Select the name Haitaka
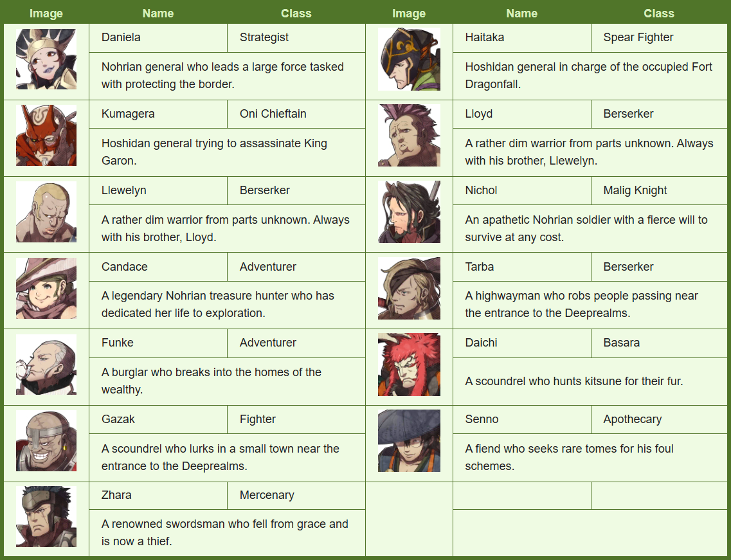The height and width of the screenshot is (560, 731). coord(484,37)
